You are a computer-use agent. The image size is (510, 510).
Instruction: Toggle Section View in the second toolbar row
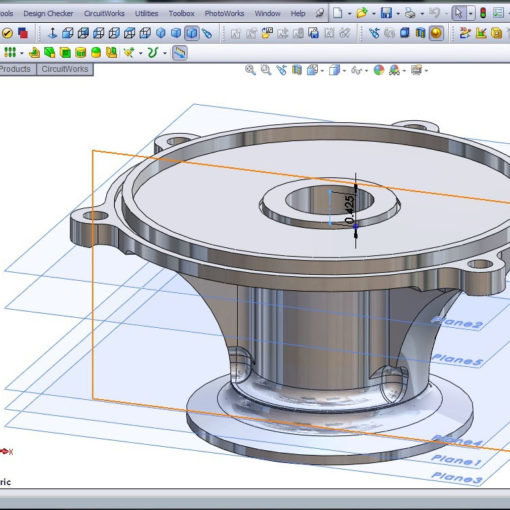pyautogui.click(x=420, y=33)
